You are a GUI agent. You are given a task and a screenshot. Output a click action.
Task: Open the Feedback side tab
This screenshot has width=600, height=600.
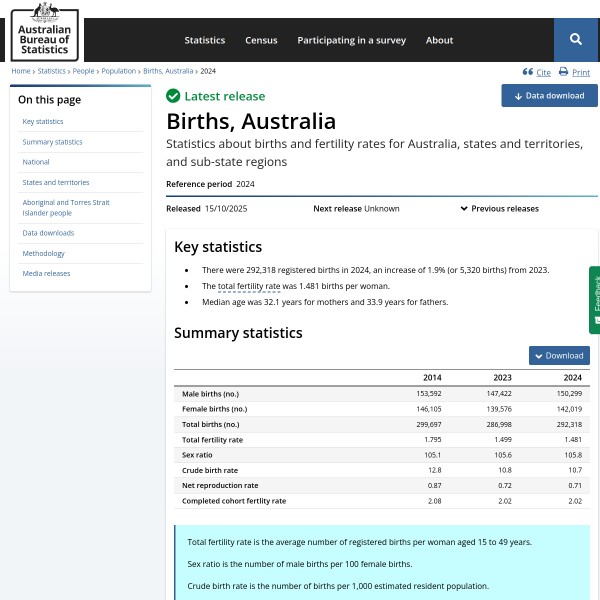click(594, 300)
